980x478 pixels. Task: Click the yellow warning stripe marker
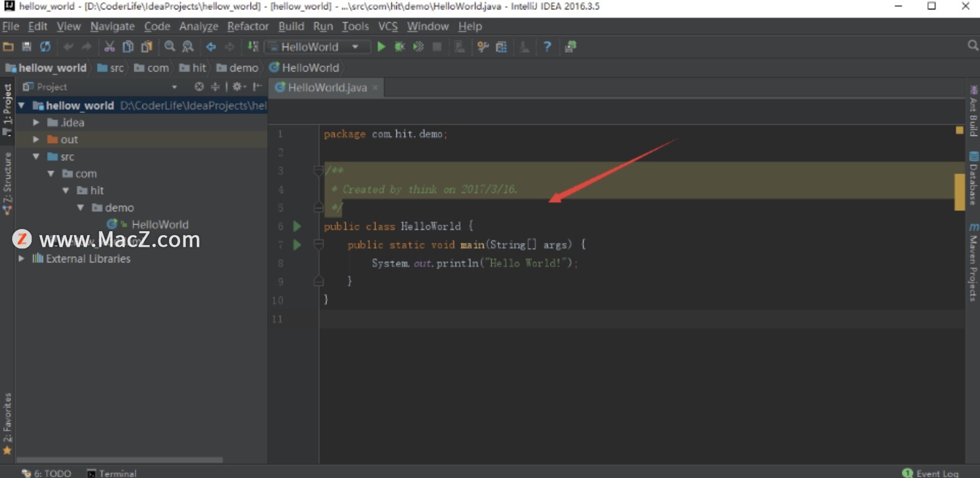[959, 192]
